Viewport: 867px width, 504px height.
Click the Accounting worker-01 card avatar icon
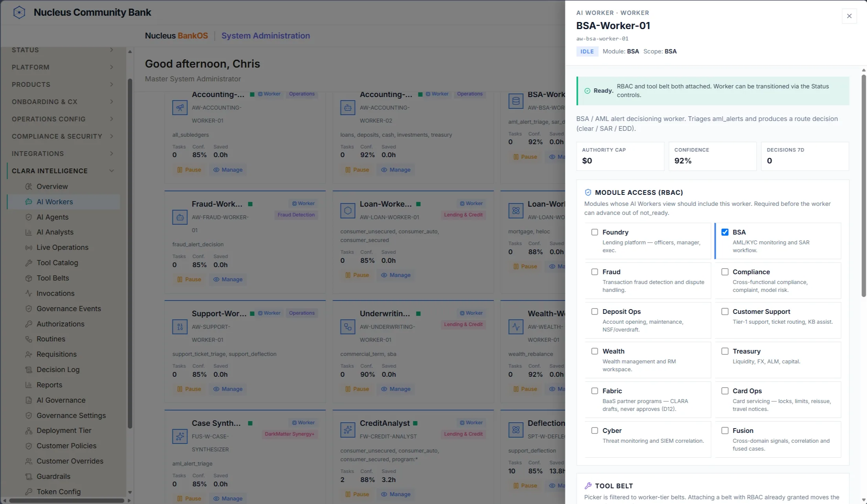point(180,108)
